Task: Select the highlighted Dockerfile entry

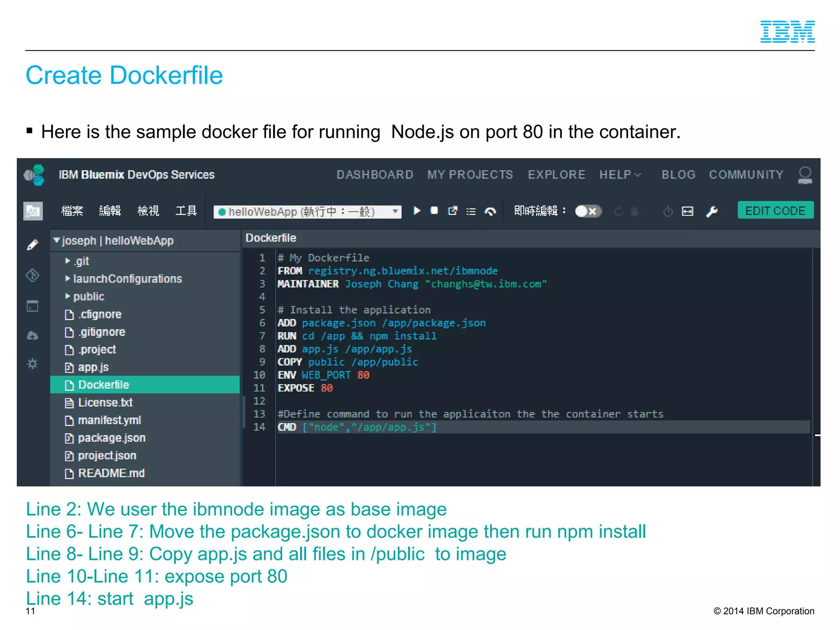Action: [145, 385]
